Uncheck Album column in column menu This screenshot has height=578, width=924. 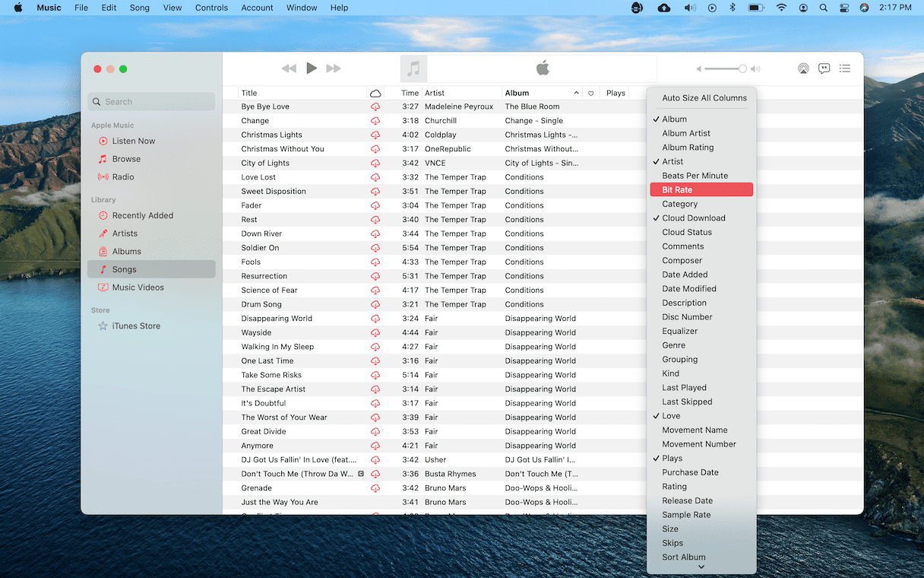pyautogui.click(x=674, y=119)
